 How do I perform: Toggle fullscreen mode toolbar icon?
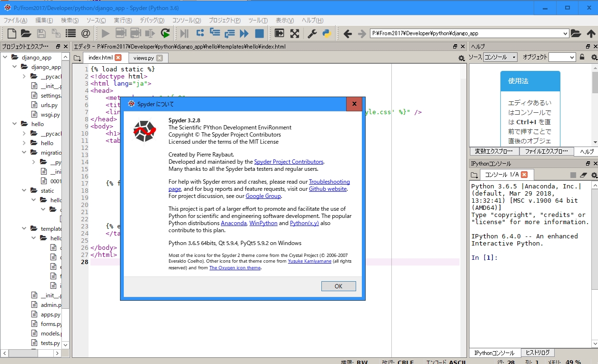tap(295, 33)
